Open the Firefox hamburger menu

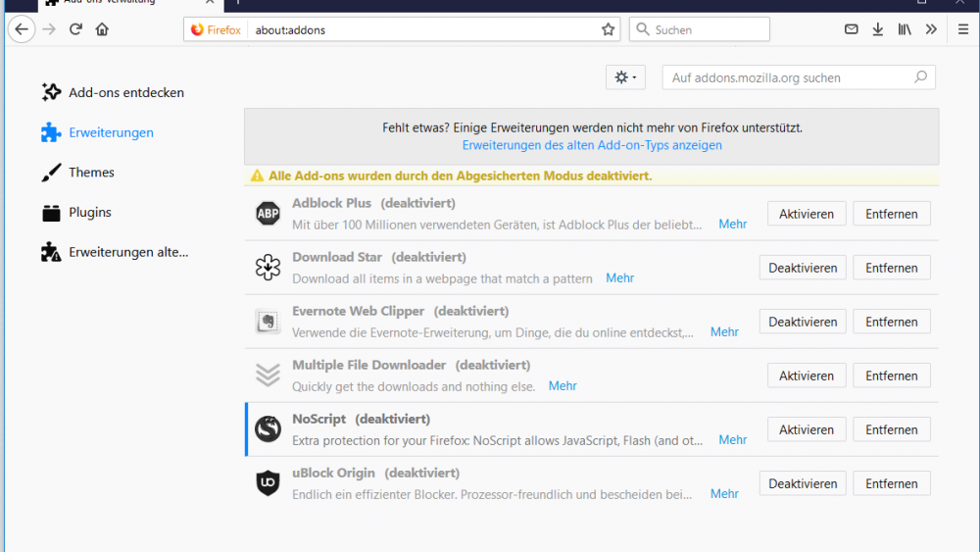click(963, 29)
